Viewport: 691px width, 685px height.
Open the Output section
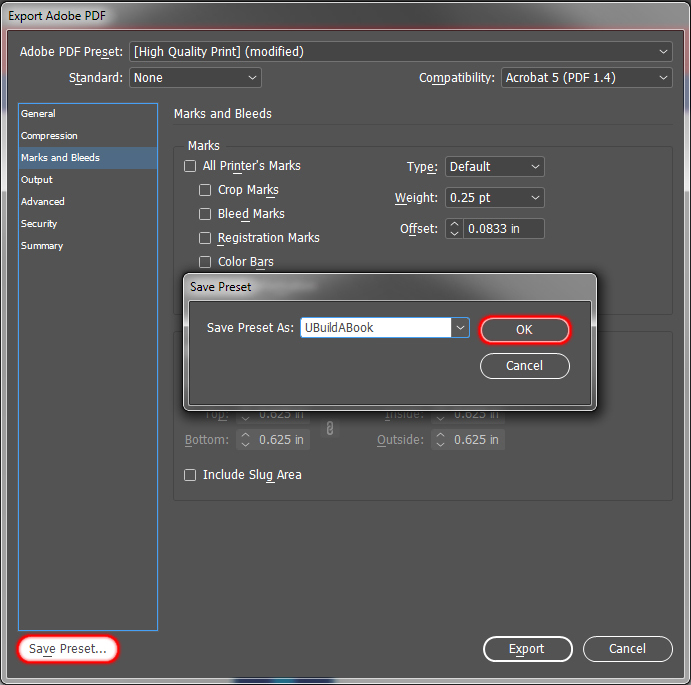pyautogui.click(x=88, y=180)
